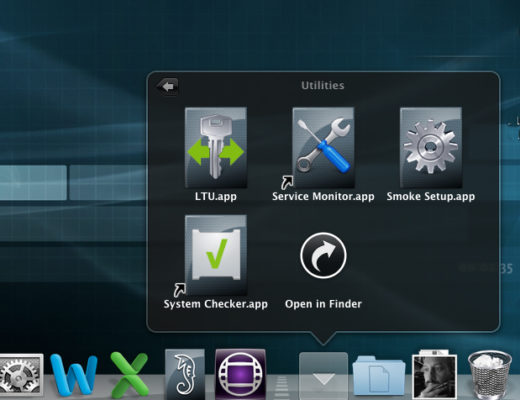
Task: Collapse the Utilities stack via its Dock arrow
Action: point(323,375)
